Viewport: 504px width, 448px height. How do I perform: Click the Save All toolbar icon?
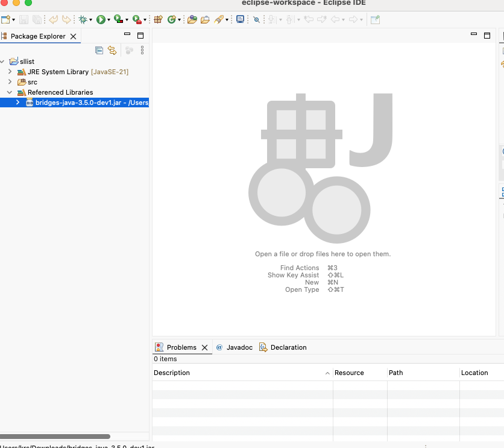click(37, 20)
